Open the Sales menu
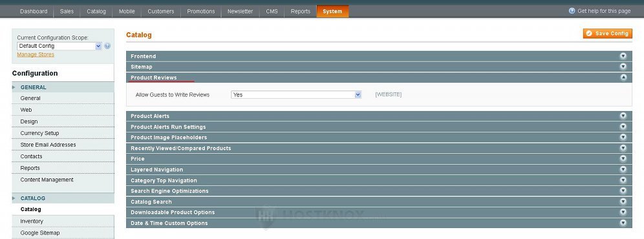 point(67,12)
